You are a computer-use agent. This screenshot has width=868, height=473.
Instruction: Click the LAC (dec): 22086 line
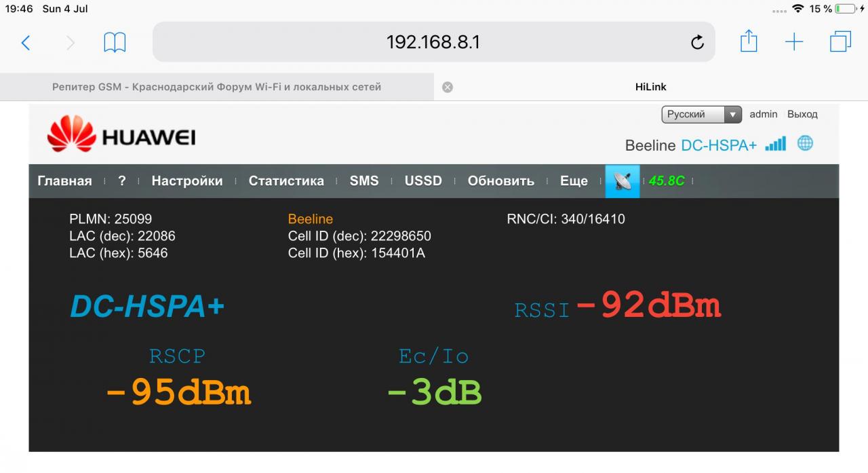click(122, 236)
